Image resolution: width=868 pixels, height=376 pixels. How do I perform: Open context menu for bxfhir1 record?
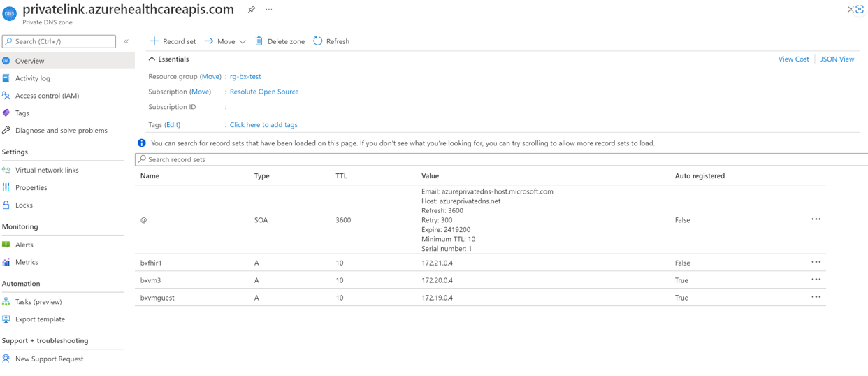pyautogui.click(x=816, y=263)
